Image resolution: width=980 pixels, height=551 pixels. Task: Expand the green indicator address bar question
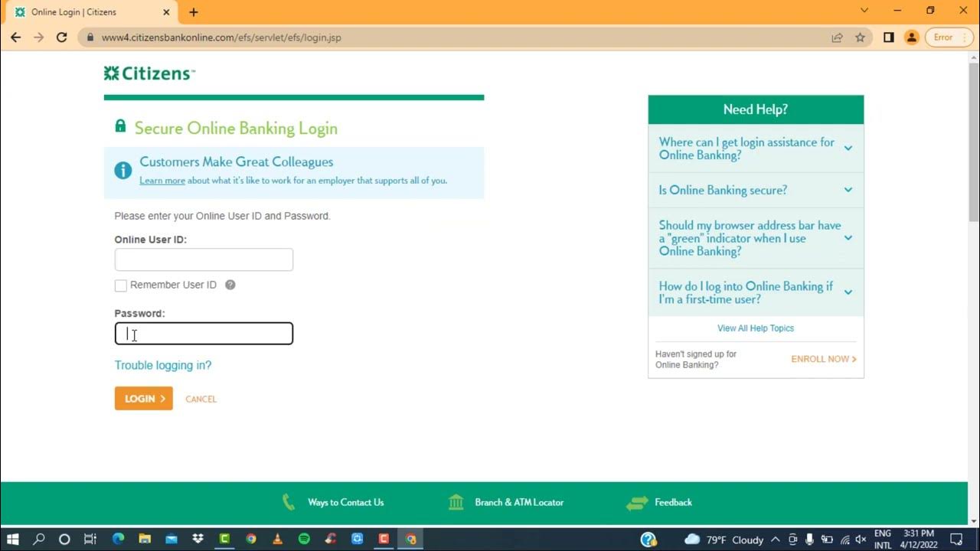(x=756, y=238)
